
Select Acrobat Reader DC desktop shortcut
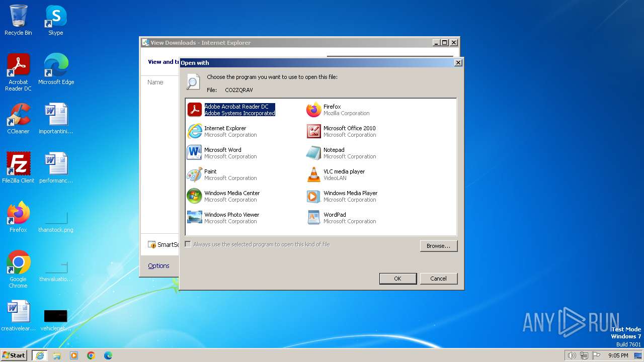click(18, 72)
